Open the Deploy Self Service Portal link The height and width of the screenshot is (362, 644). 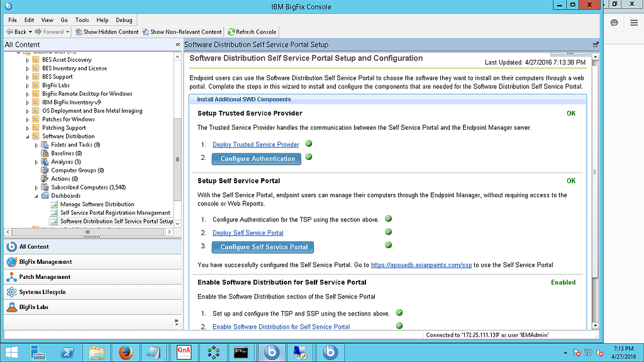(248, 233)
